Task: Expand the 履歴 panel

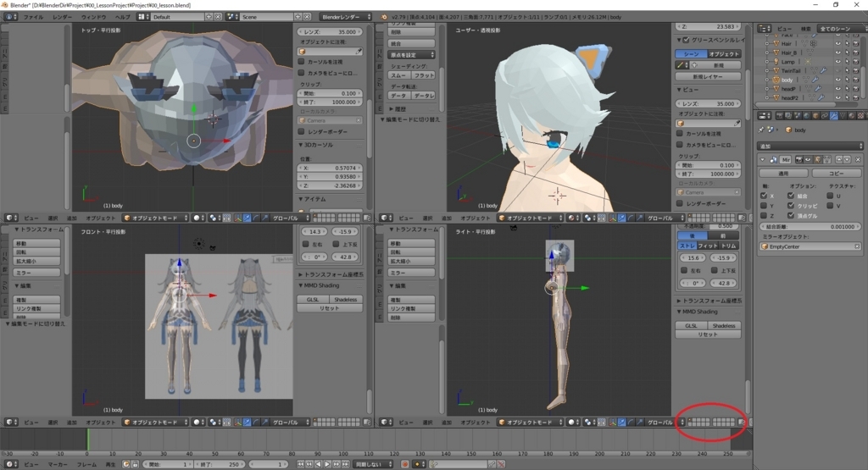Action: tap(392, 109)
